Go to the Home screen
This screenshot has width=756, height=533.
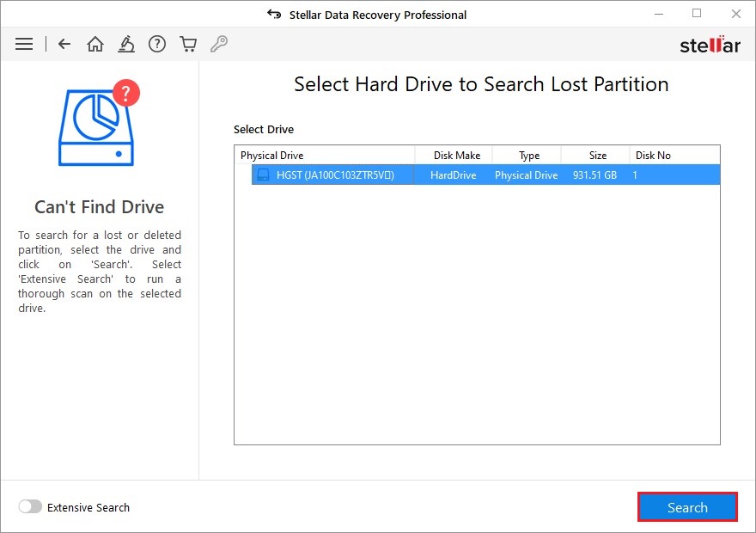(x=94, y=43)
